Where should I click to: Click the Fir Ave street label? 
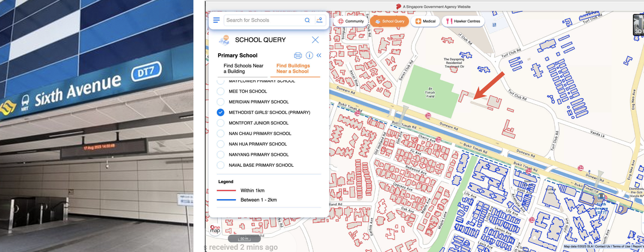(416, 153)
